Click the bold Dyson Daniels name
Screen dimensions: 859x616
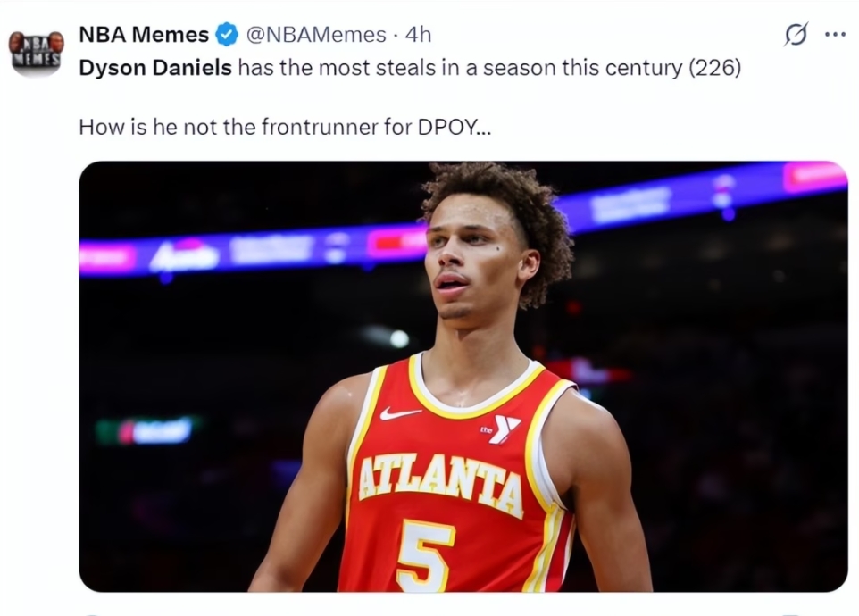coord(156,69)
